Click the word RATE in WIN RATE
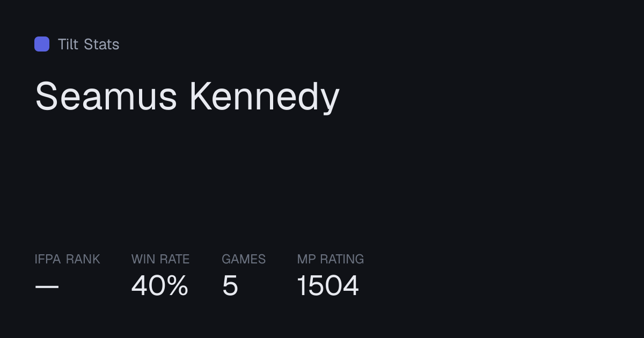644x338 pixels. 175,259
